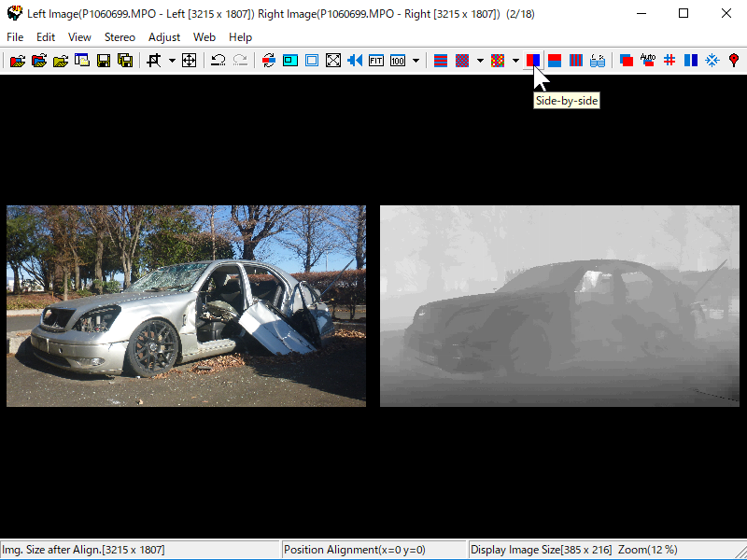Click the blue mirror arrows icon
The image size is (747, 560).
[x=355, y=61]
